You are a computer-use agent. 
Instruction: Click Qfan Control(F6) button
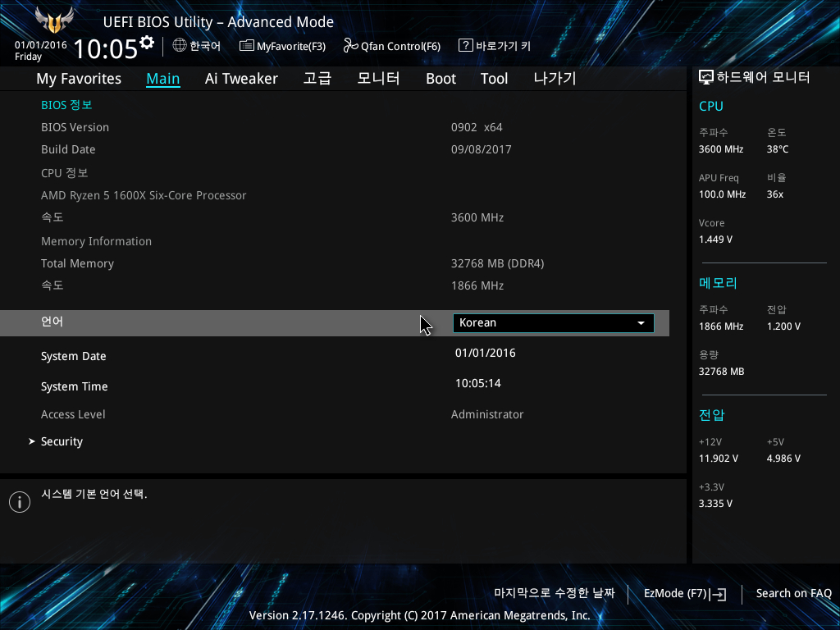(391, 46)
